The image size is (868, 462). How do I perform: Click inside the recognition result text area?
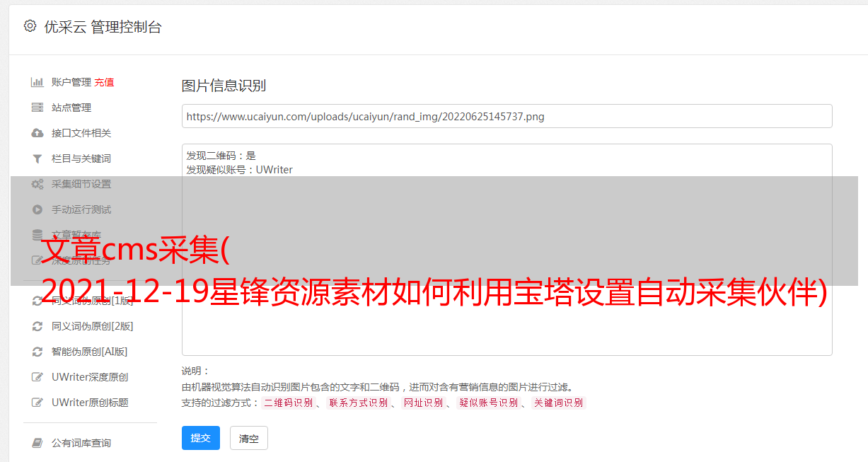pos(507,250)
